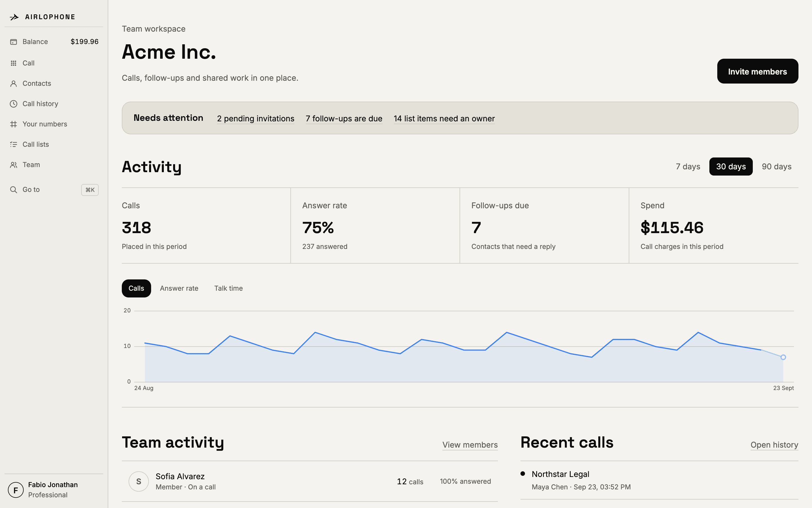
Task: Switch chart to Talk time tab
Action: click(x=228, y=288)
